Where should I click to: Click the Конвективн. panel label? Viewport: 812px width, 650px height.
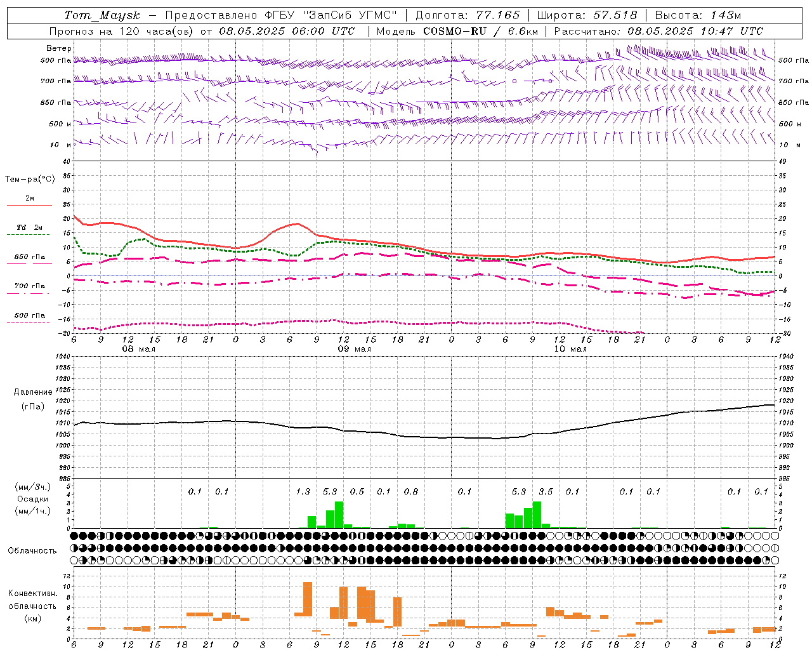(33, 594)
